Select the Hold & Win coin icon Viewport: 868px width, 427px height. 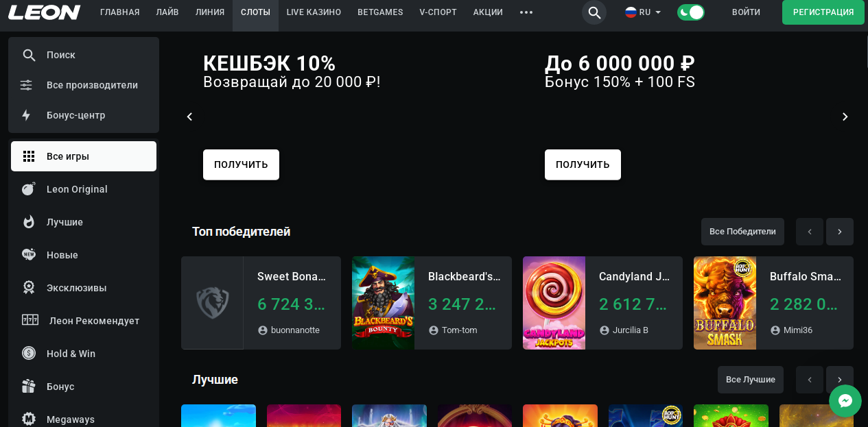(x=28, y=354)
